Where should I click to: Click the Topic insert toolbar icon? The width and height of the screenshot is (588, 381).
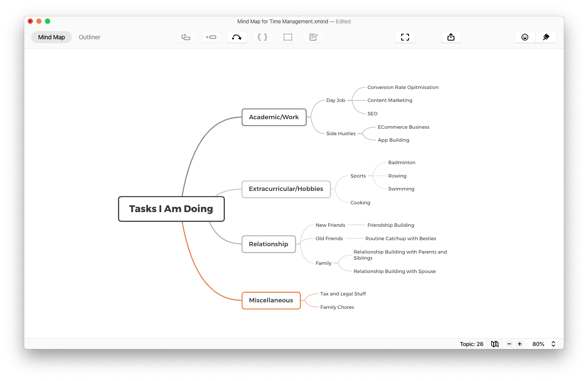coord(186,37)
